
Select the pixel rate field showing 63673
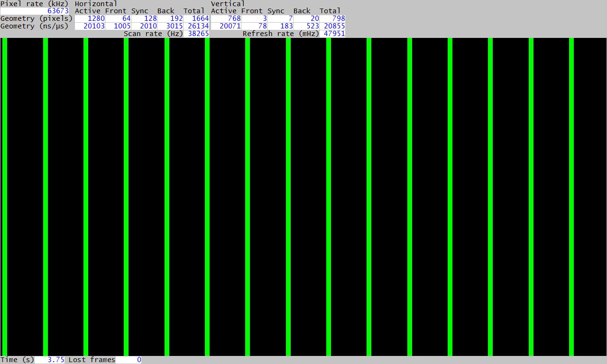pyautogui.click(x=35, y=11)
